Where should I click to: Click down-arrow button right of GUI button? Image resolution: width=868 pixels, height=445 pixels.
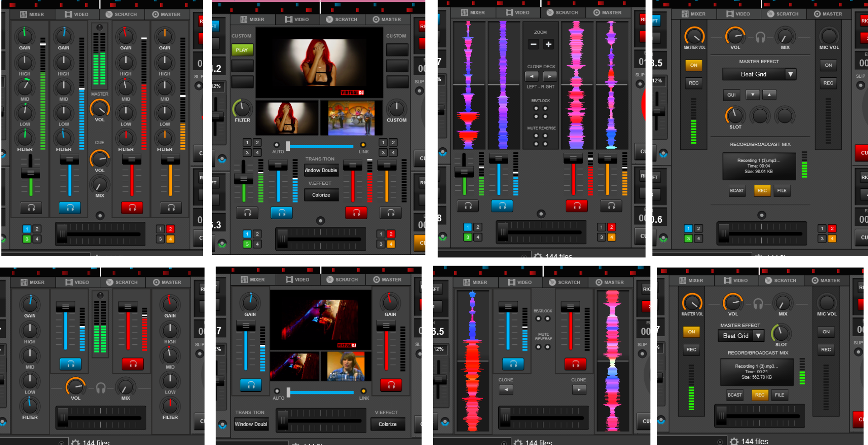[752, 95]
